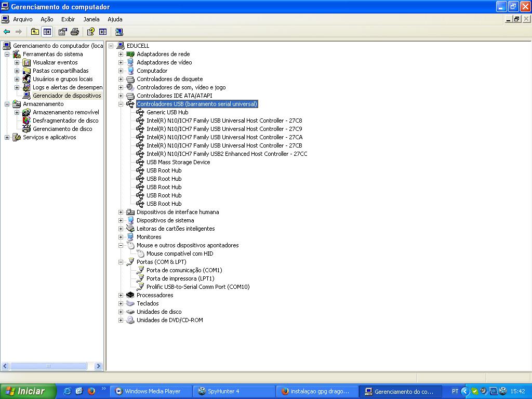The width and height of the screenshot is (532, 399).
Task: Expand Adaptadores de rede node
Action: click(x=121, y=54)
